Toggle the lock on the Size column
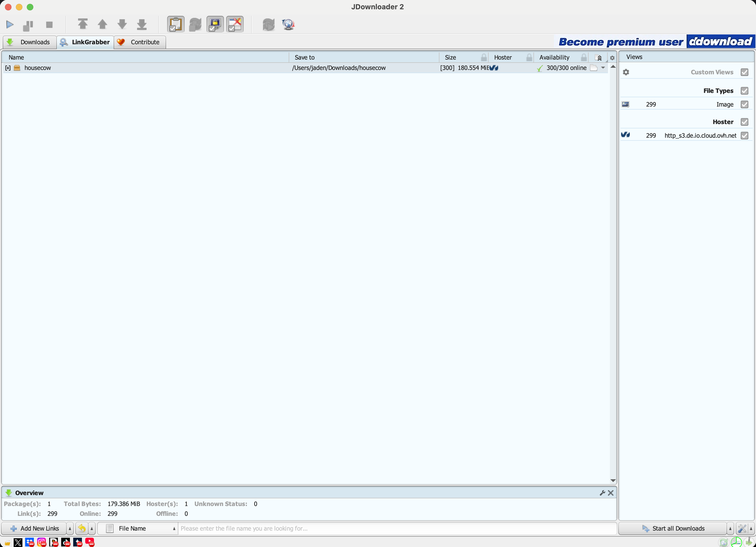 coord(484,57)
